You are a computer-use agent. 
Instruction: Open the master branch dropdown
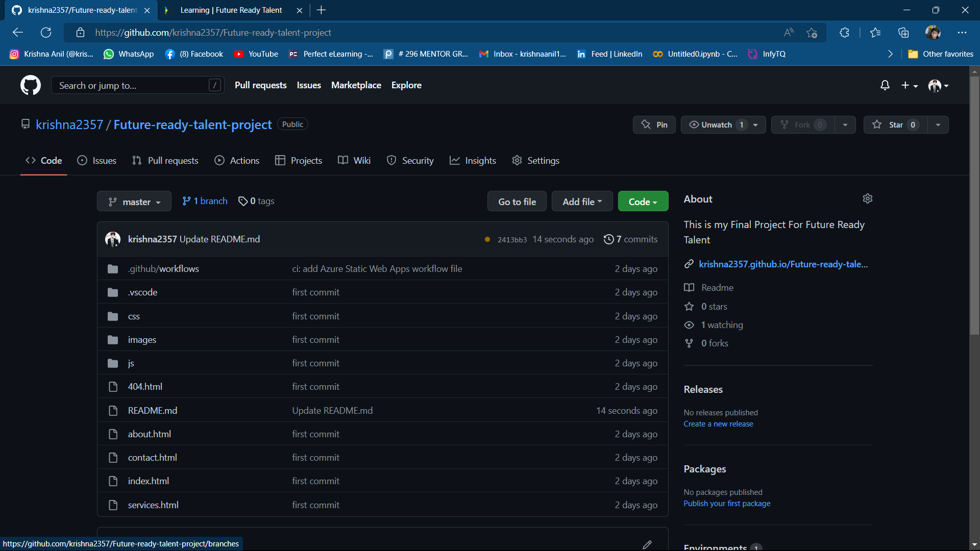coord(134,201)
